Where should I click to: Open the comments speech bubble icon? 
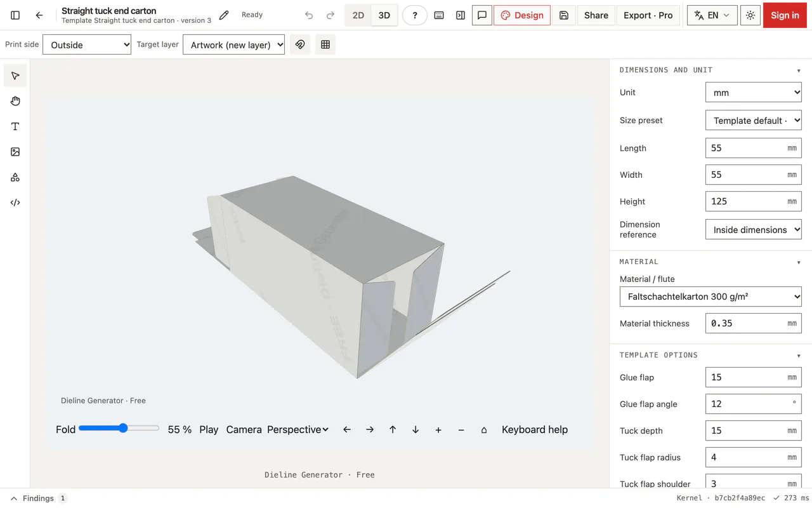click(482, 15)
